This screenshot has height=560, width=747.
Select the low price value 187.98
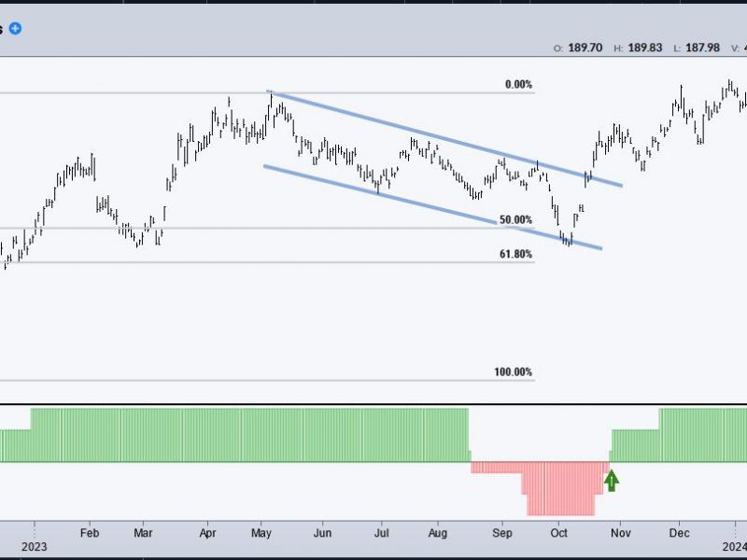click(x=703, y=48)
